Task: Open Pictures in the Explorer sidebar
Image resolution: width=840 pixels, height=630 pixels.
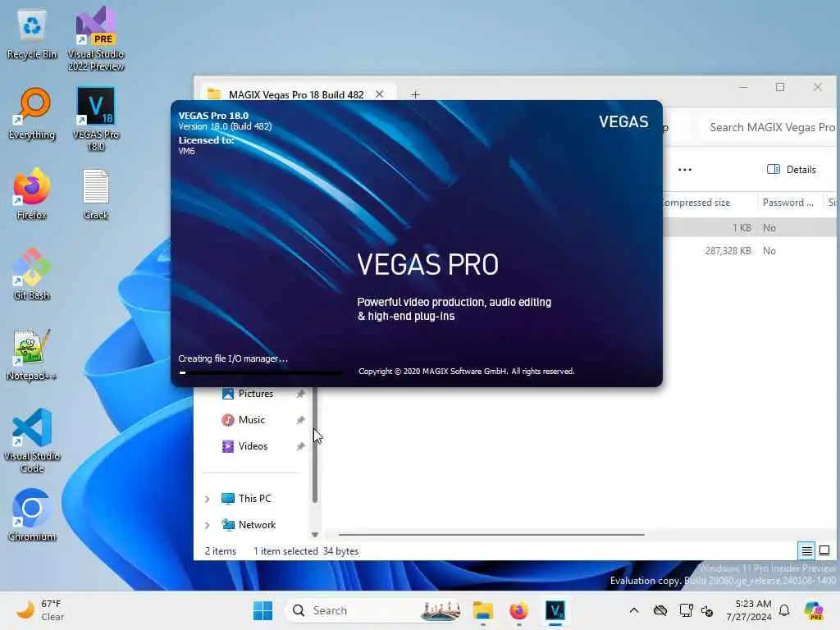Action: [x=255, y=394]
